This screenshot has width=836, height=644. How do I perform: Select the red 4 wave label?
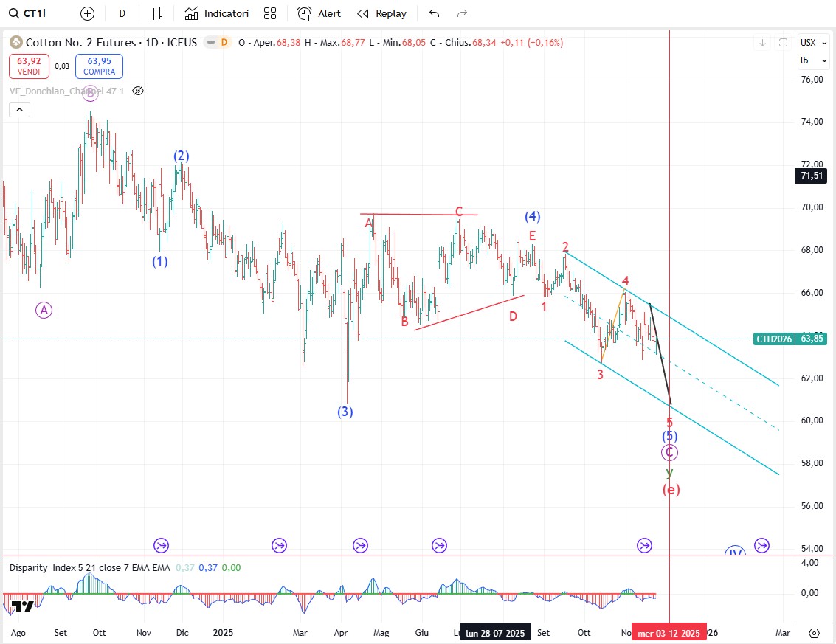click(x=626, y=281)
